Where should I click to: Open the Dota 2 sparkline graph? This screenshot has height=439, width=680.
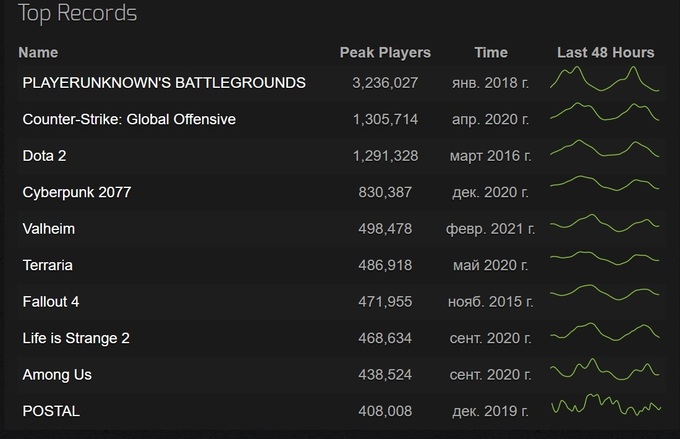pyautogui.click(x=605, y=154)
